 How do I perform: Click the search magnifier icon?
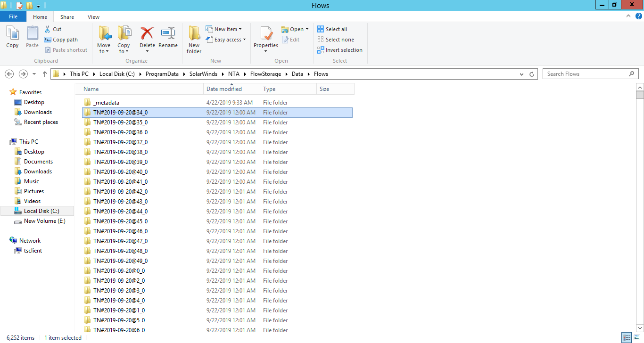632,74
